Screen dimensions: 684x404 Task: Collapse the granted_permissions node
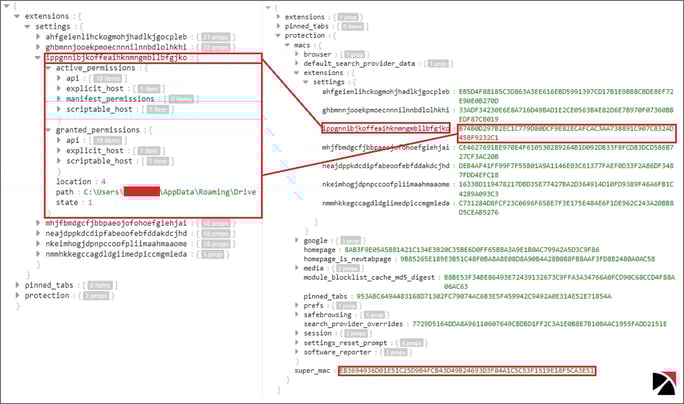click(47, 131)
